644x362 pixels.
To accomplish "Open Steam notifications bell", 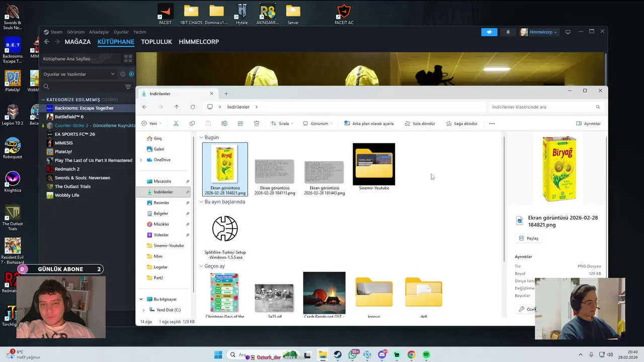I will click(x=508, y=32).
